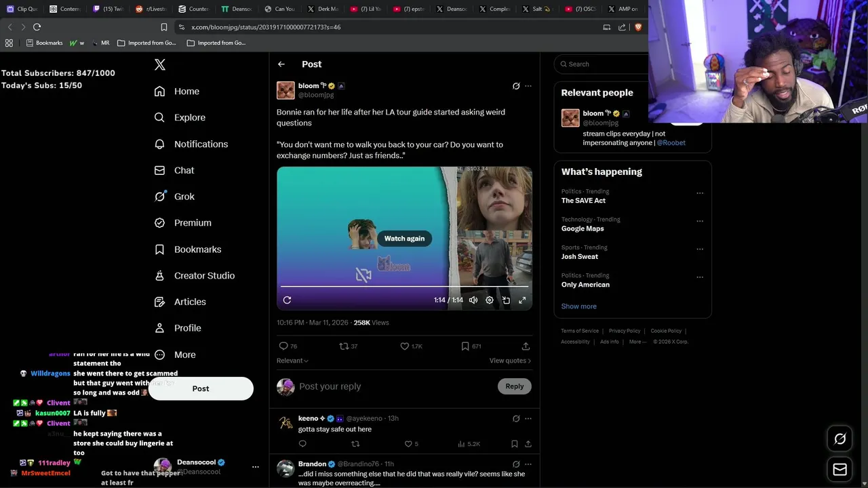Open account menu dots next to Deansocool
868x488 pixels.
coord(256,467)
